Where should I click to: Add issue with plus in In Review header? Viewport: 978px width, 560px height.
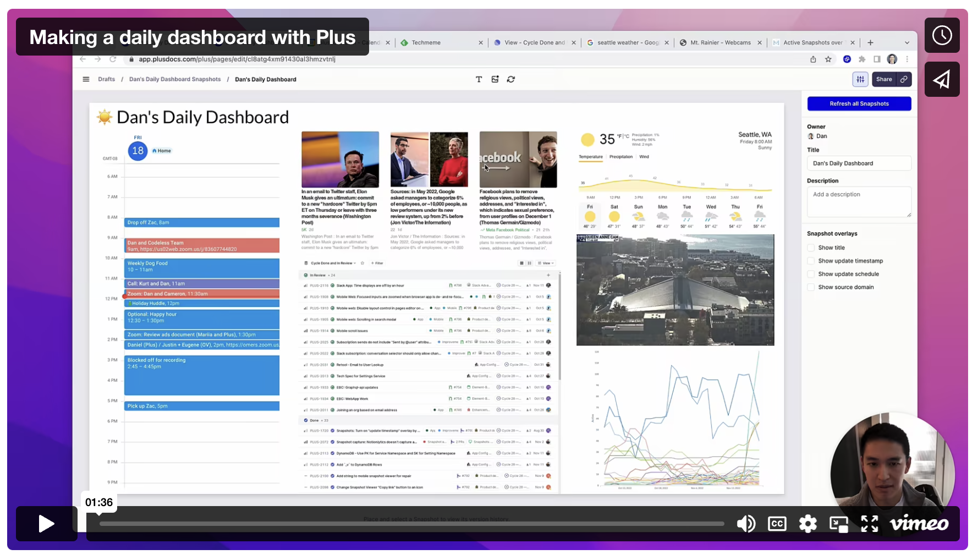548,275
